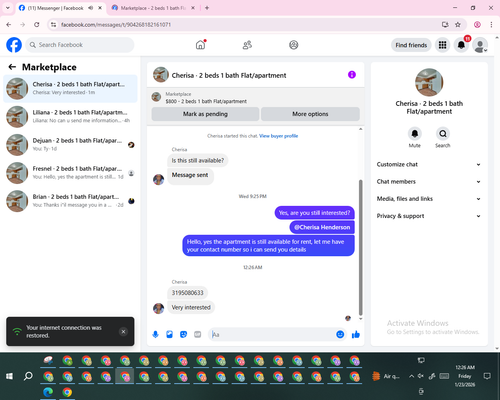This screenshot has width=500, height=400.
Task: Open Windows notification center icon
Action: click(487, 376)
